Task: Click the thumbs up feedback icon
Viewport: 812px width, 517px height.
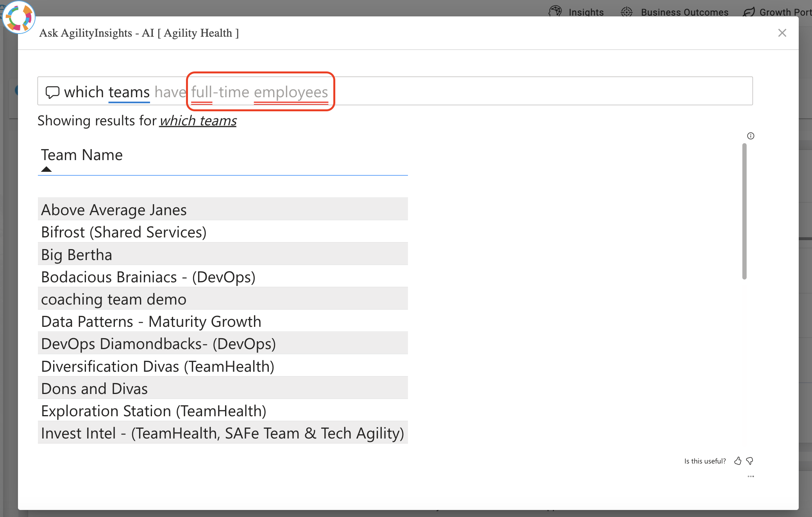Action: pyautogui.click(x=738, y=461)
